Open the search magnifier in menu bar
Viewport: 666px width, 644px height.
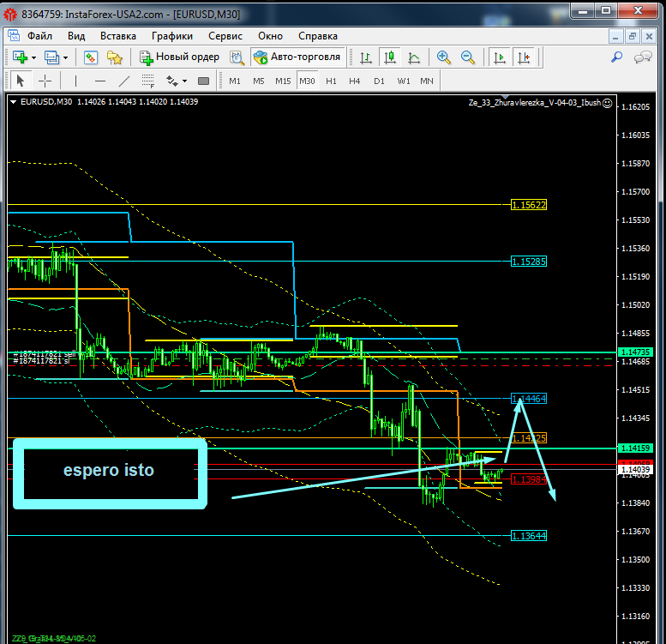pyautogui.click(x=616, y=57)
